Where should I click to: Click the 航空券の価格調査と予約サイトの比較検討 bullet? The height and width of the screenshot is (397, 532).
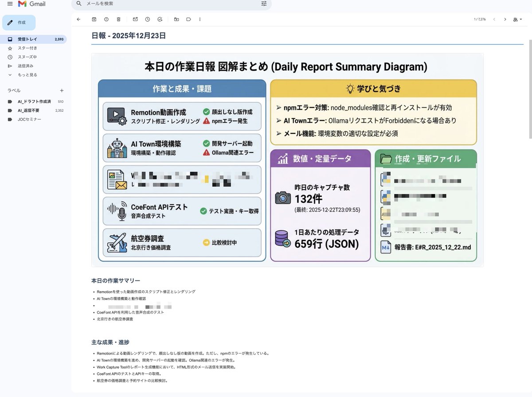(x=132, y=381)
